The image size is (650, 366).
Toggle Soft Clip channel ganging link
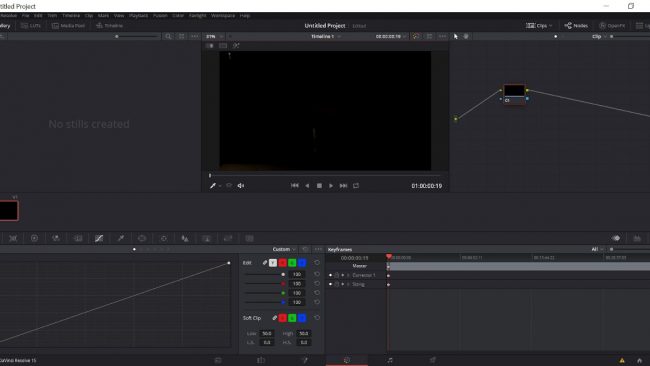click(x=274, y=318)
